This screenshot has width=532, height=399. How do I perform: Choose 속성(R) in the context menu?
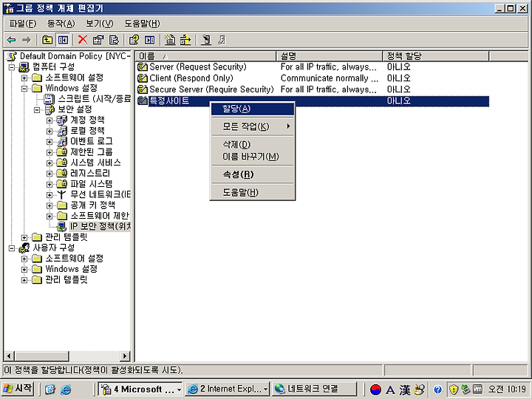[253, 174]
